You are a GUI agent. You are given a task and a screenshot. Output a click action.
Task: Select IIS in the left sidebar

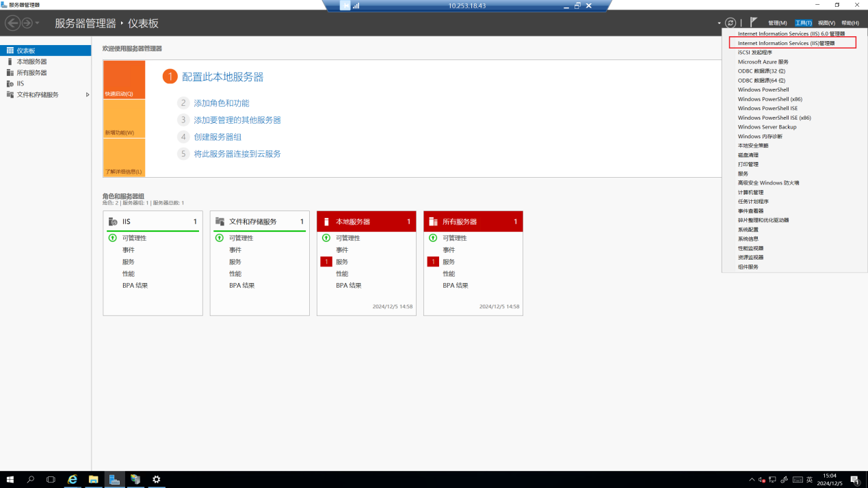[x=45, y=83]
